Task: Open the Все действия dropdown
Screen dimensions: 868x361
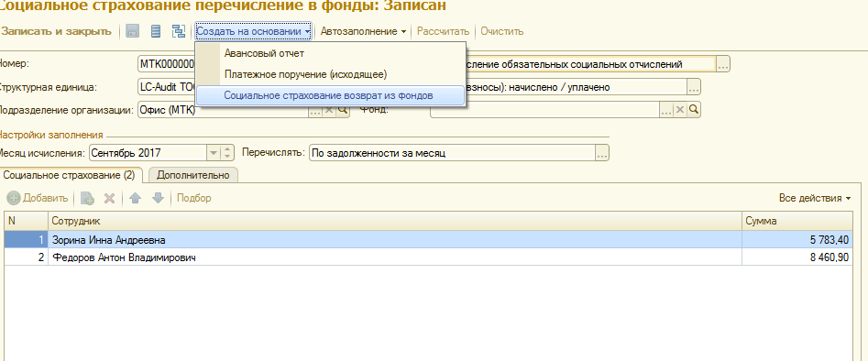Action: (x=814, y=198)
